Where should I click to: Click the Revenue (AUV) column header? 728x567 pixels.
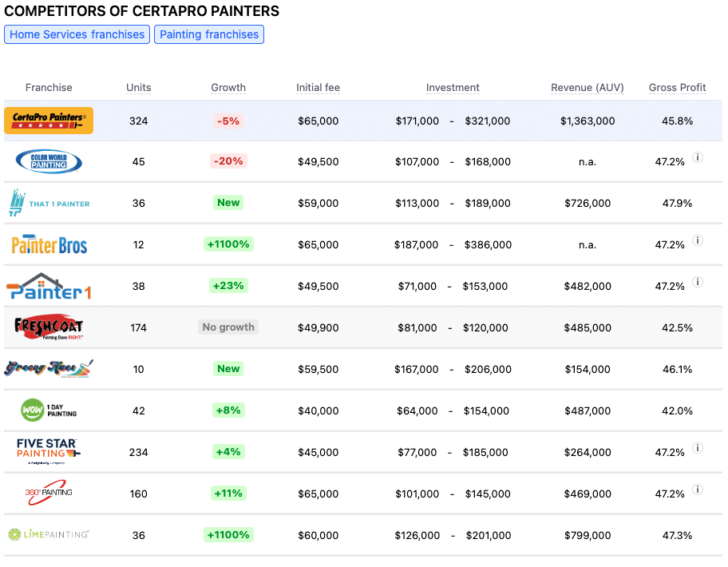tap(588, 88)
